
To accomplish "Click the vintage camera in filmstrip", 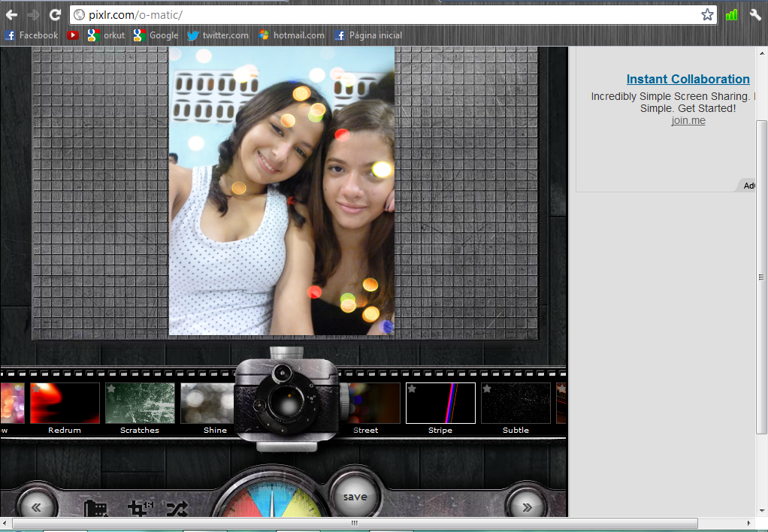I will (x=287, y=399).
